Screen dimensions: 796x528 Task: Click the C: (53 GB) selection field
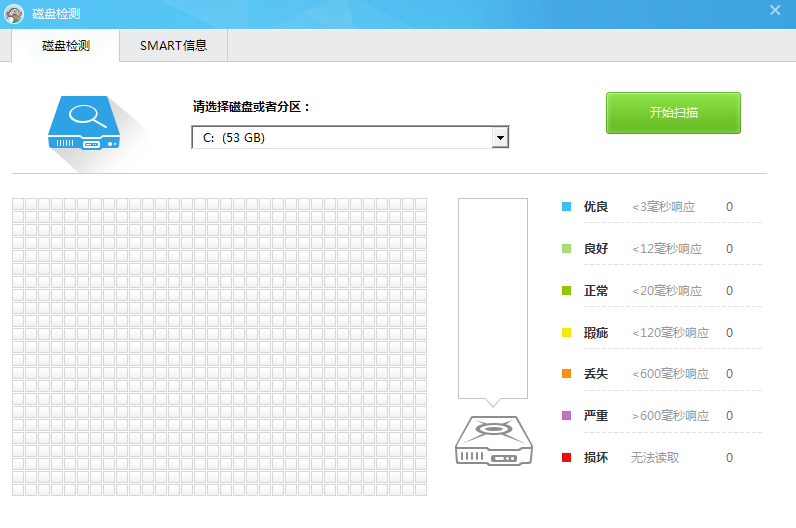click(350, 138)
